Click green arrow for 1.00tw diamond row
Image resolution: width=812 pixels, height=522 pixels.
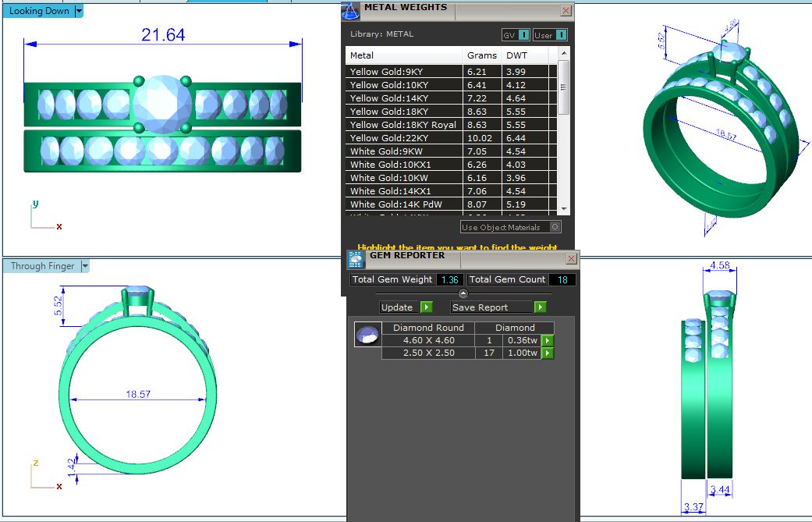click(x=548, y=353)
